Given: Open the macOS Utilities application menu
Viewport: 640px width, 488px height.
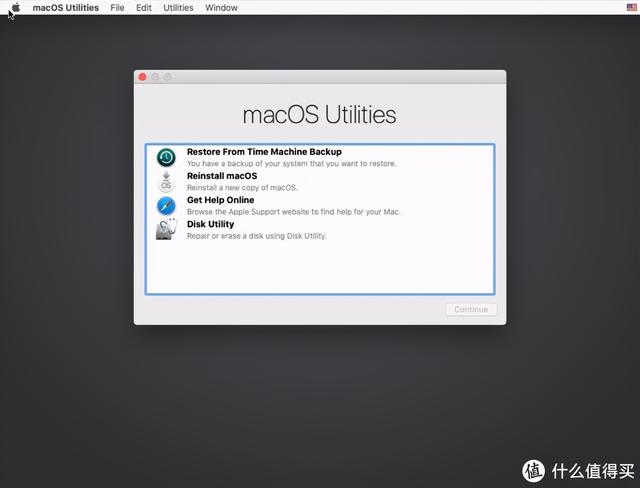Looking at the screenshot, I should pos(66,8).
